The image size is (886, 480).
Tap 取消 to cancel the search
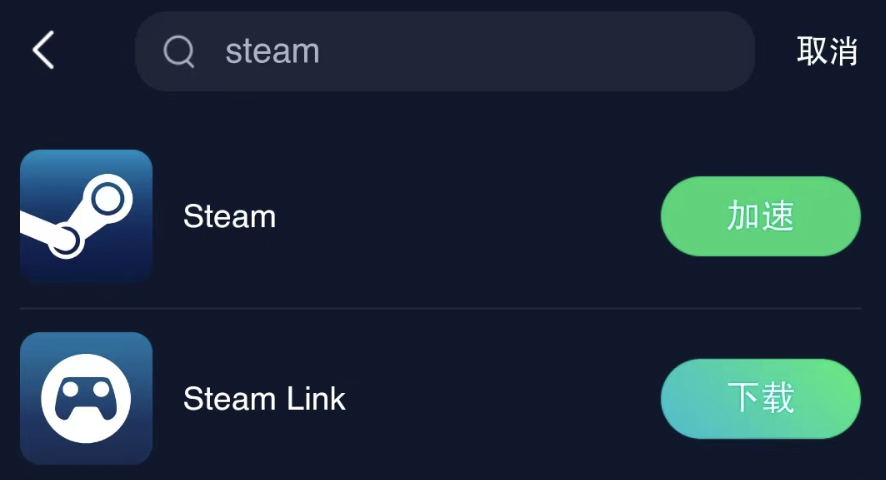point(827,51)
